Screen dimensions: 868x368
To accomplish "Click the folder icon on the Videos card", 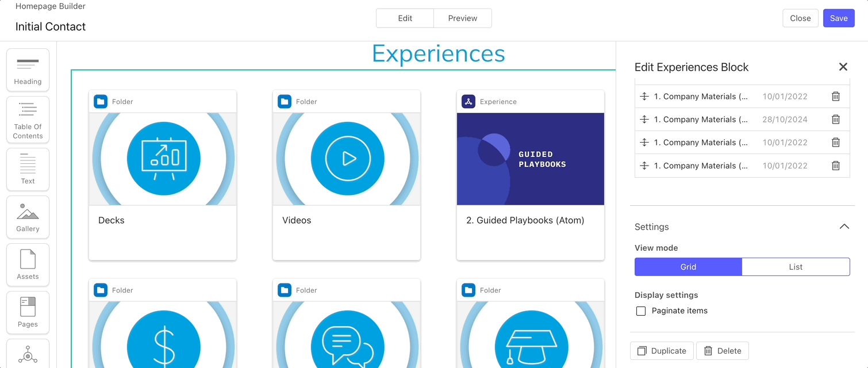I will click(x=285, y=102).
